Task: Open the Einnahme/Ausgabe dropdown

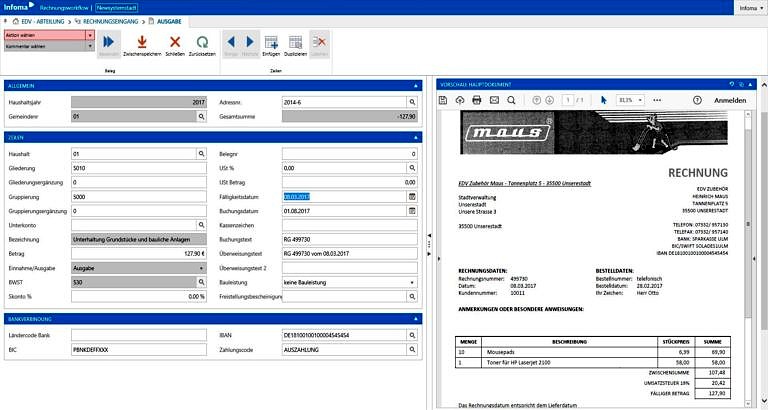Action: 201,268
